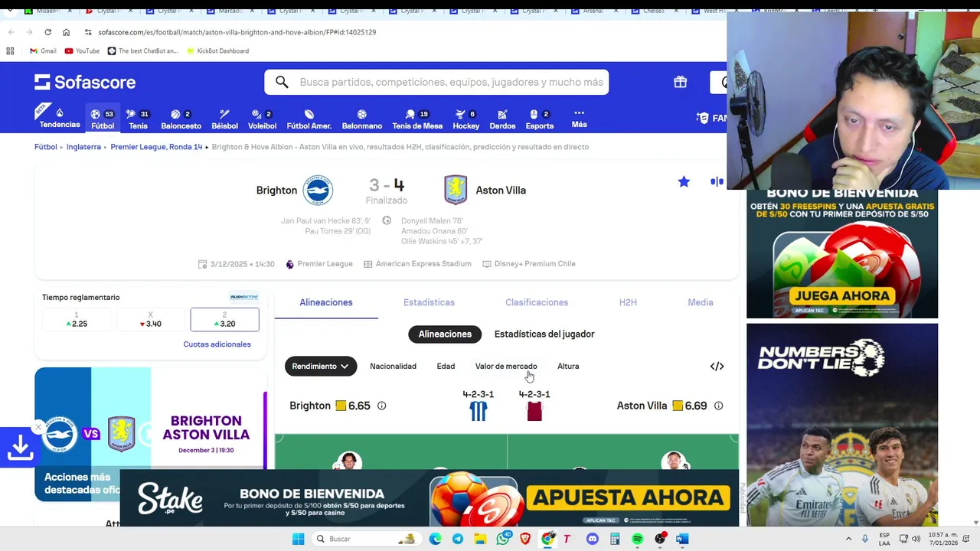980x551 pixels.
Task: Open WhatsApp from the taskbar
Action: coord(503,539)
